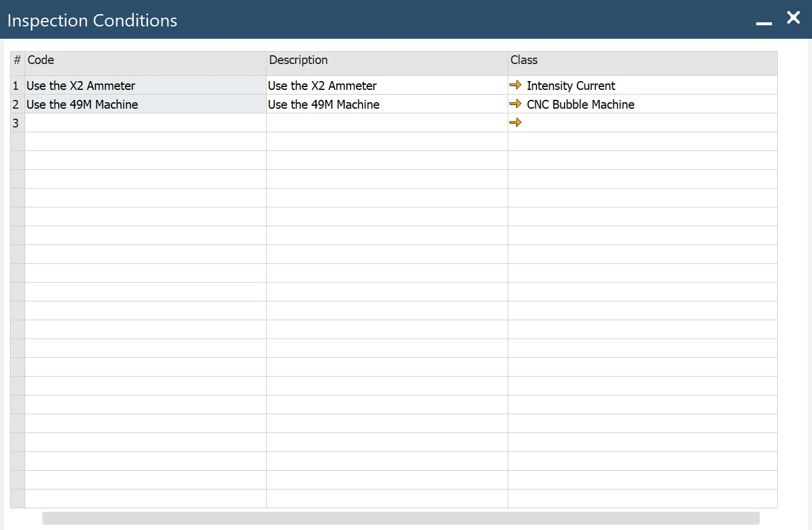Select row number 3 header
Viewport: 812px width, 530px height.
(16, 123)
